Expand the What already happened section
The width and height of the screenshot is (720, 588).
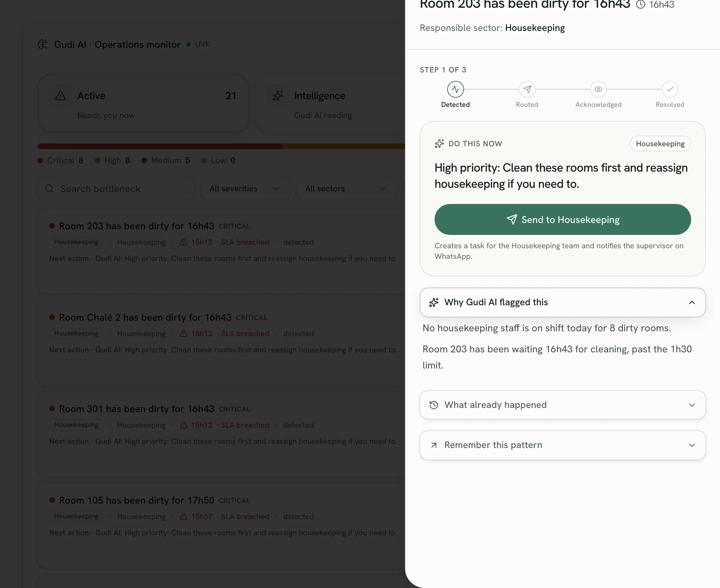tap(562, 405)
